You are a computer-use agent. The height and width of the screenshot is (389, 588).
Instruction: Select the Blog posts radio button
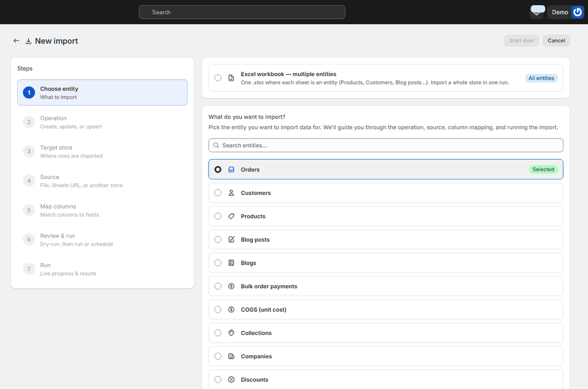(x=218, y=239)
